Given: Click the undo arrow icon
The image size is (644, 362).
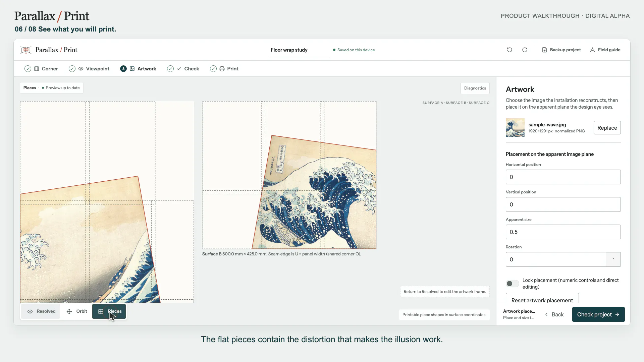Looking at the screenshot, I should click(x=509, y=50).
